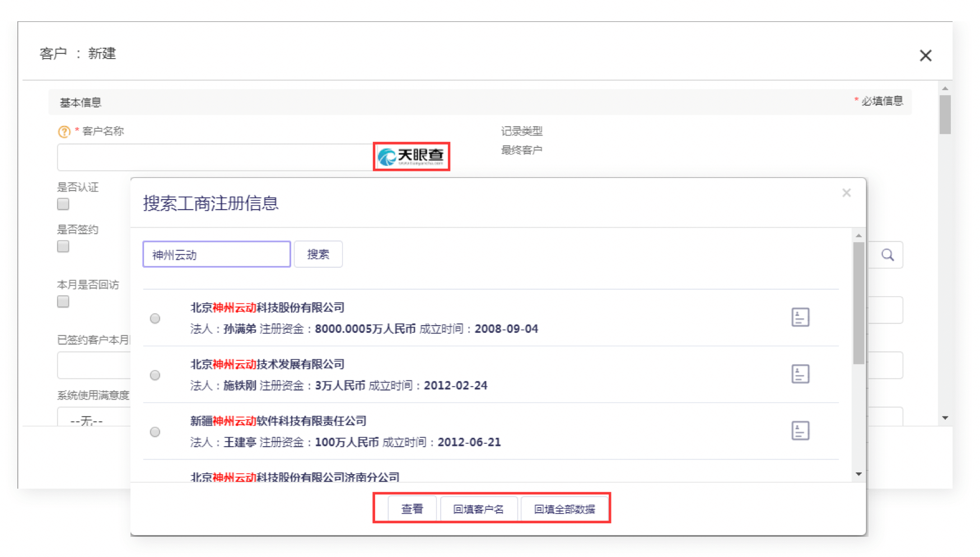
Task: Click legal person name 王建亭
Action: (x=240, y=442)
